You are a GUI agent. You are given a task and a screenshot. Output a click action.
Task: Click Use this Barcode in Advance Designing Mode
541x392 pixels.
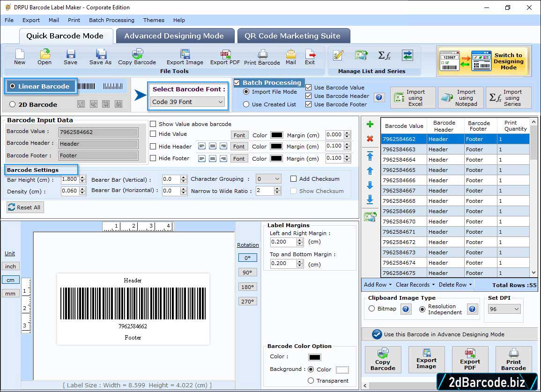(x=449, y=334)
